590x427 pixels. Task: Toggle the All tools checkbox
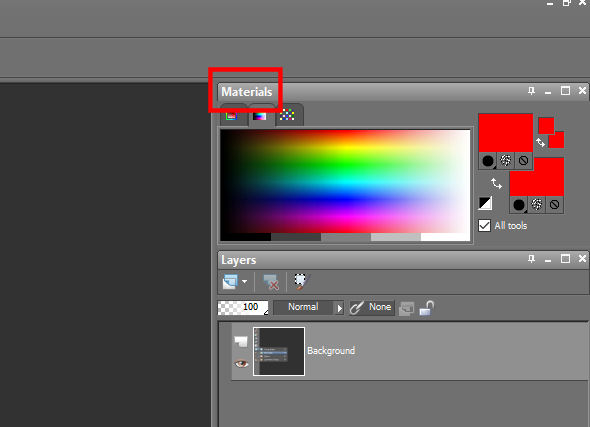pos(484,225)
